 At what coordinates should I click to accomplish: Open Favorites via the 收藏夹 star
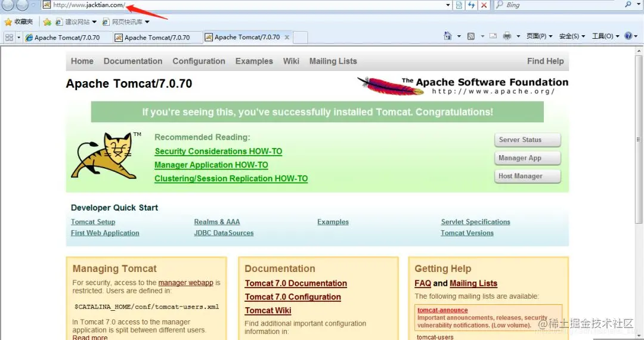[18, 21]
